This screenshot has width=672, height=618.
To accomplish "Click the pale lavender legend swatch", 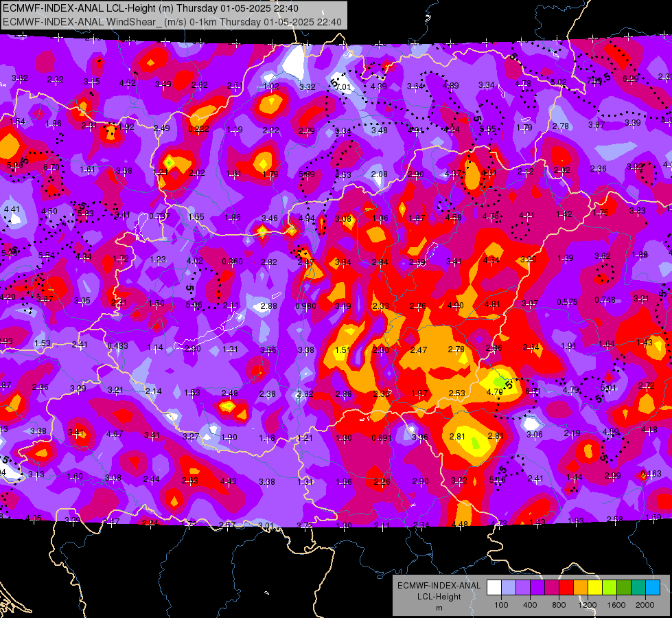I will (x=509, y=587).
